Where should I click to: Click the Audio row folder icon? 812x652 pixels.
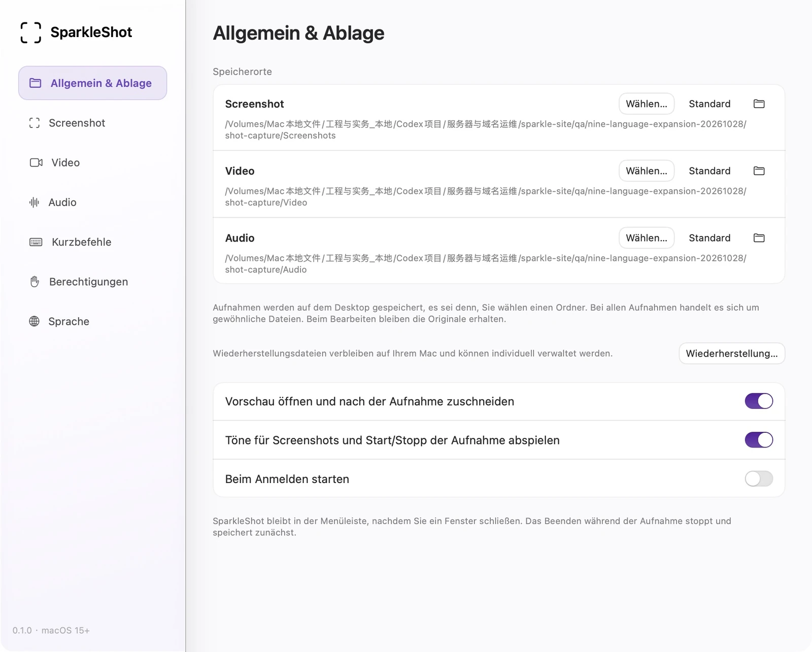[x=759, y=237]
